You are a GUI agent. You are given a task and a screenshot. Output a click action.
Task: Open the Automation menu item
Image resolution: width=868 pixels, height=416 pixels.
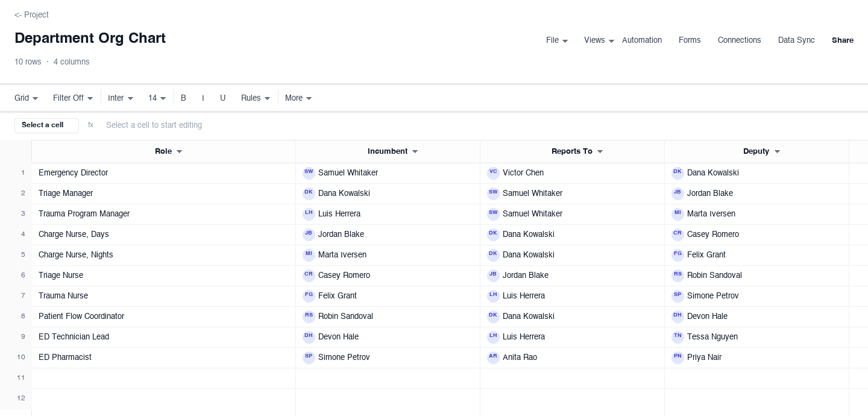[642, 40]
